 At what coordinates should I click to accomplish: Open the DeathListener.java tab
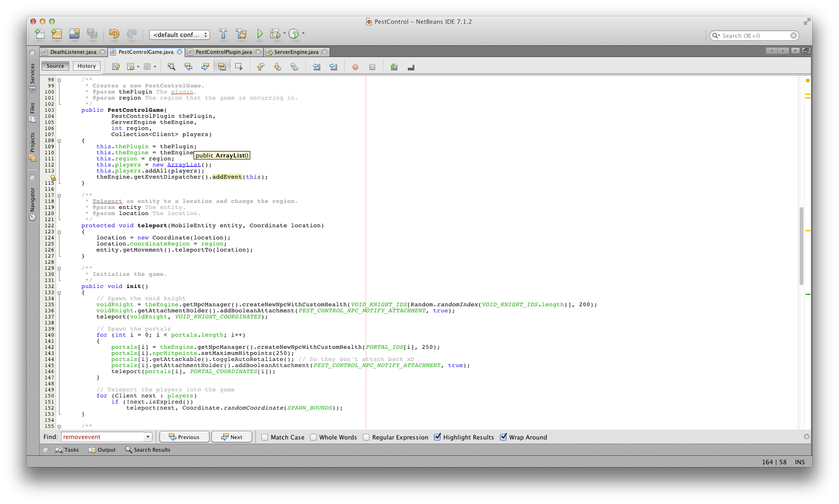pos(73,52)
